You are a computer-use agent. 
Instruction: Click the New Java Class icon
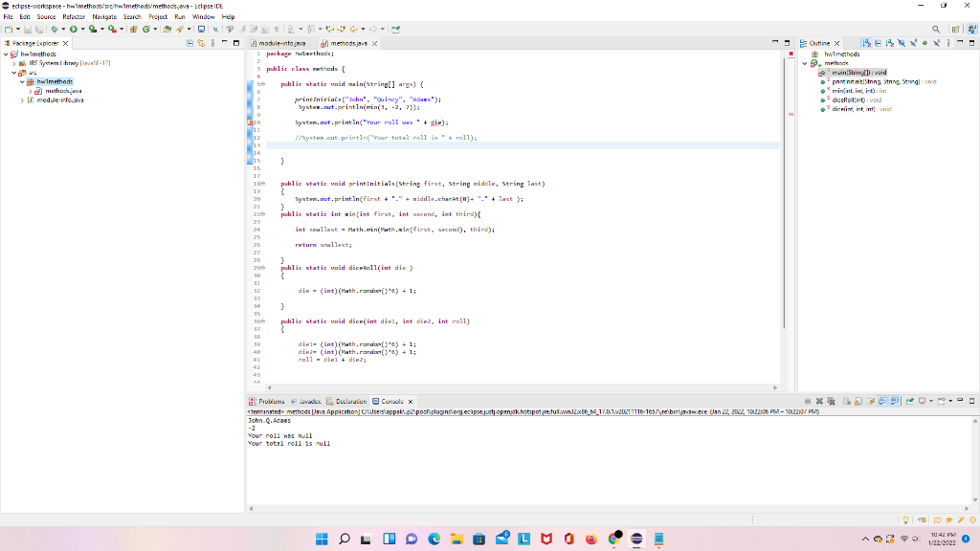[146, 29]
